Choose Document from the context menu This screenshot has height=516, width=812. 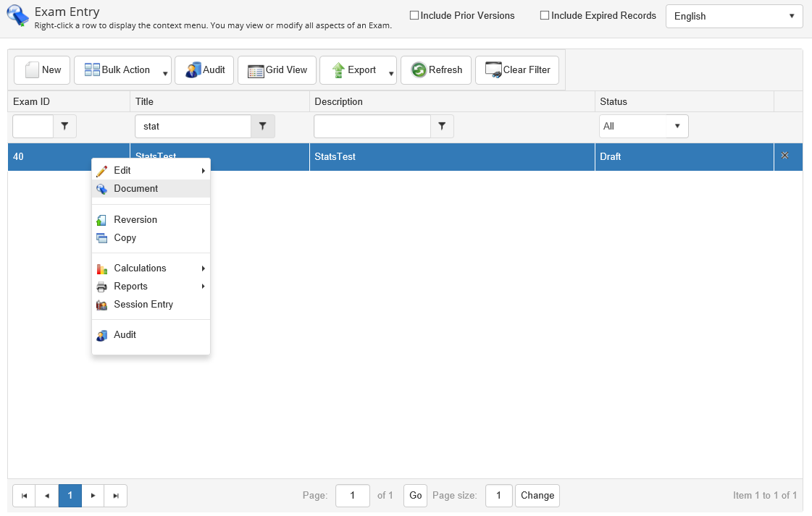point(135,189)
